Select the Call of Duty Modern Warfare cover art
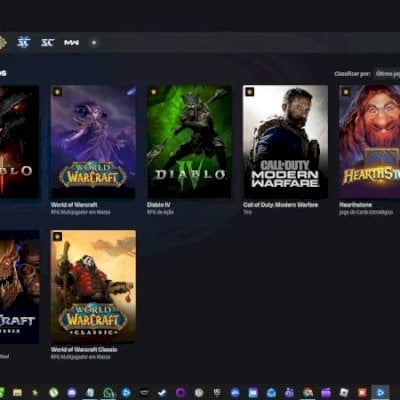This screenshot has width=400, height=400. click(x=285, y=142)
